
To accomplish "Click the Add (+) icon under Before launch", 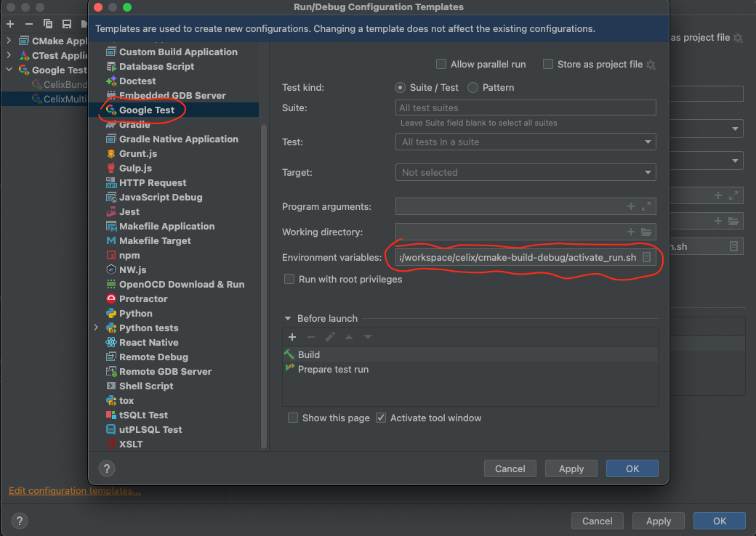I will coord(292,337).
